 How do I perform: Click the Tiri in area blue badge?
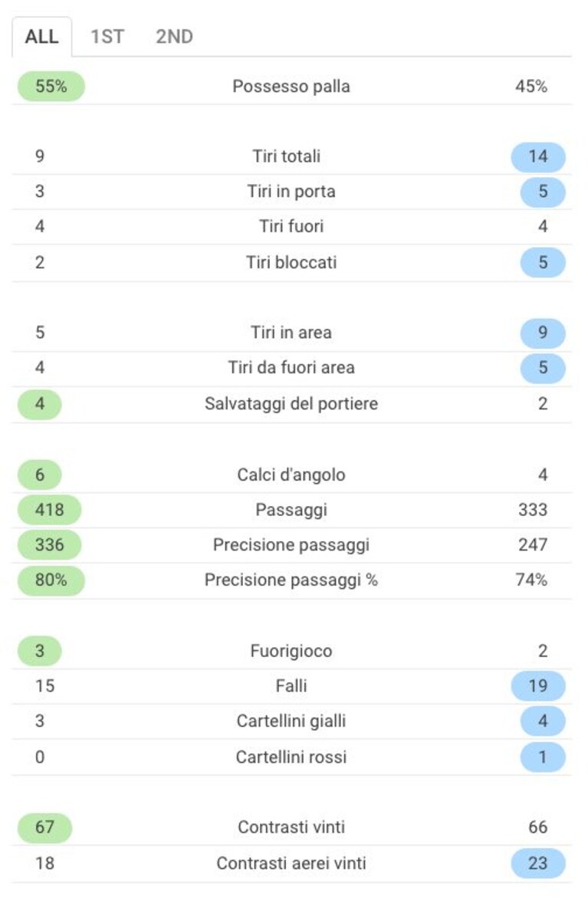point(543,333)
